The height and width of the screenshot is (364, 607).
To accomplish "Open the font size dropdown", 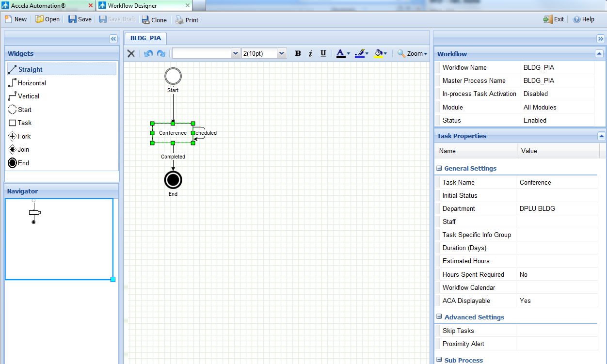I will pos(282,53).
